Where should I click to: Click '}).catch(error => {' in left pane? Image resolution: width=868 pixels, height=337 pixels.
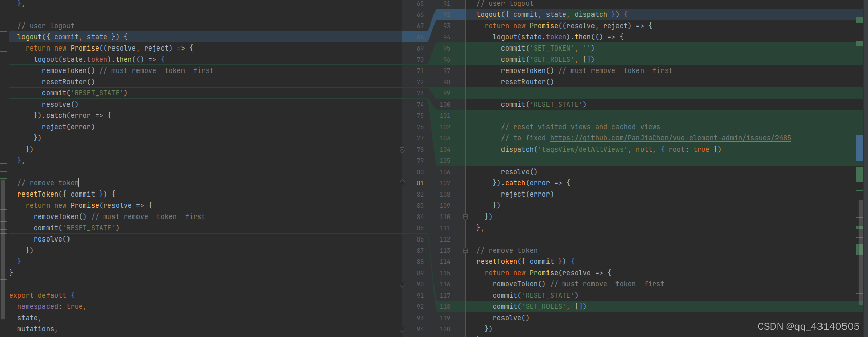73,115
